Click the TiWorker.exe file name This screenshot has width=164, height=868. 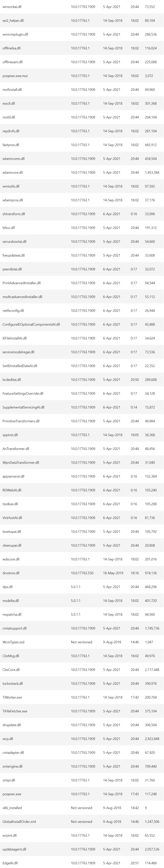tap(12, 697)
